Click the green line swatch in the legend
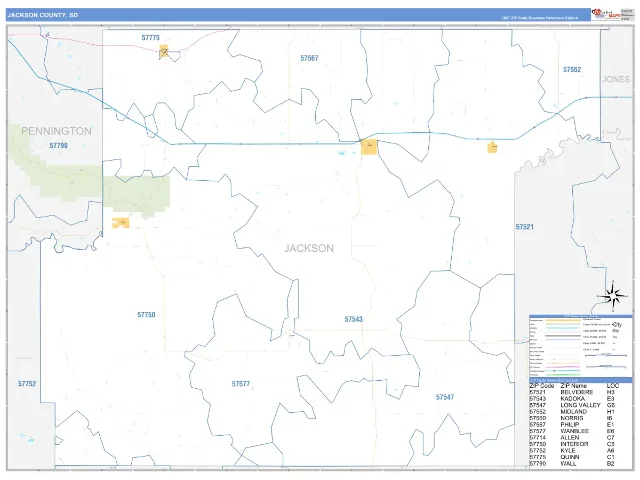The width and height of the screenshot is (640, 480). pyautogui.click(x=563, y=374)
